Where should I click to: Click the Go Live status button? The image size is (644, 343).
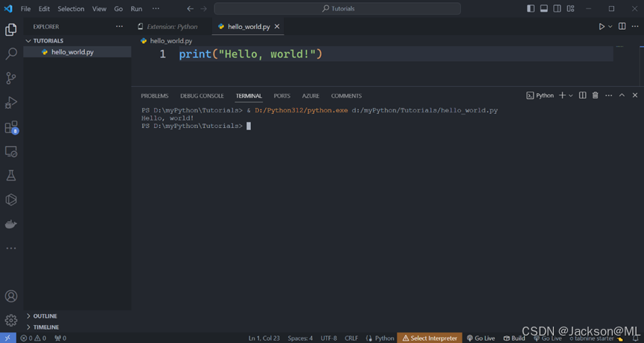(481, 338)
